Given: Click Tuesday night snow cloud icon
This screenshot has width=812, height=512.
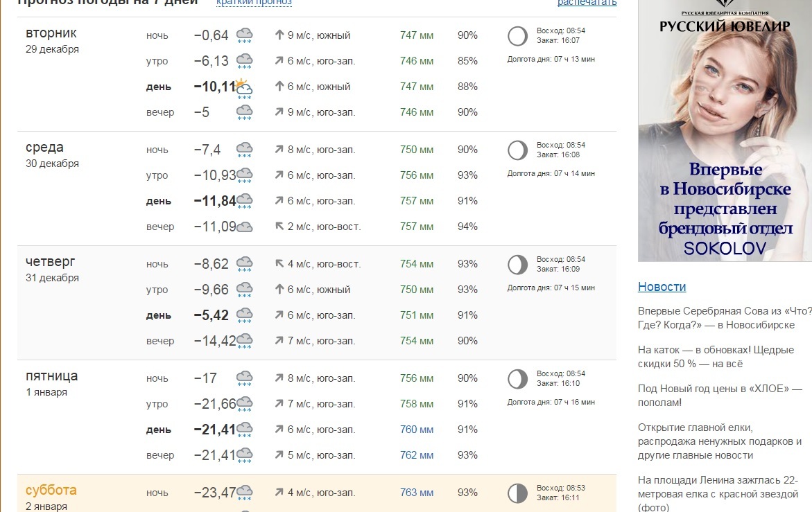Looking at the screenshot, I should pos(244,35).
